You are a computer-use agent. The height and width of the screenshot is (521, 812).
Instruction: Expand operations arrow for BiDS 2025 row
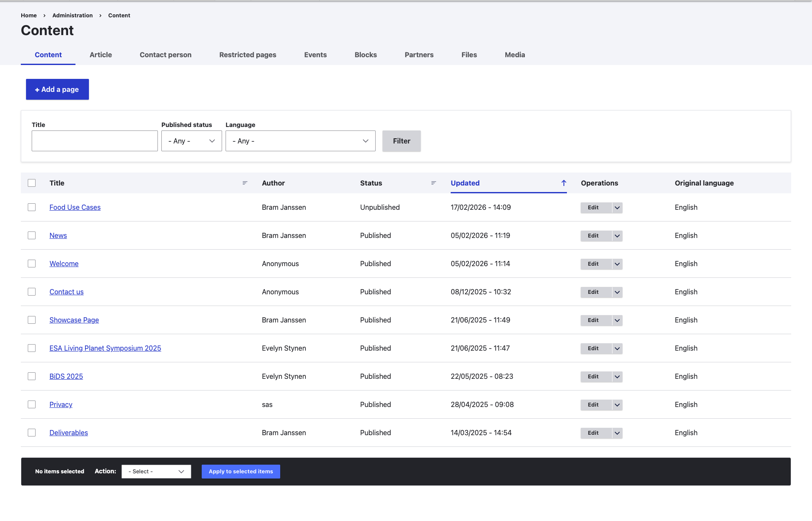point(617,377)
